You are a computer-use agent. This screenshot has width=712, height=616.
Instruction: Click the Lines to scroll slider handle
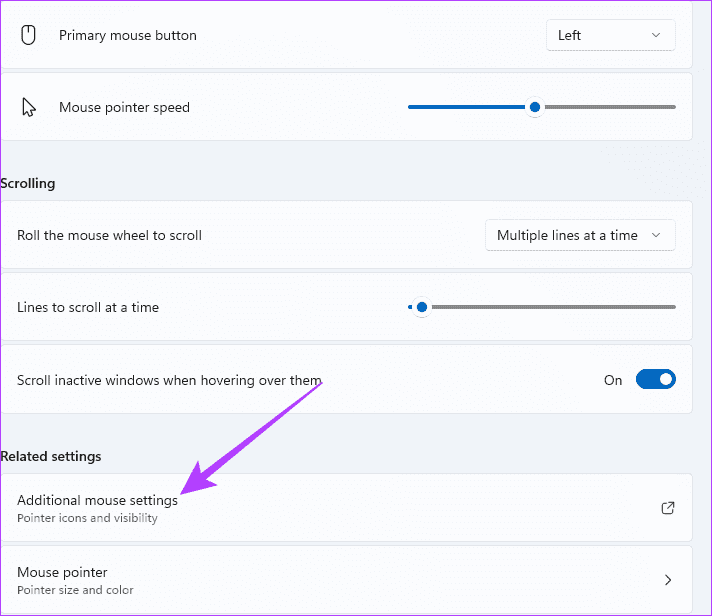[422, 307]
